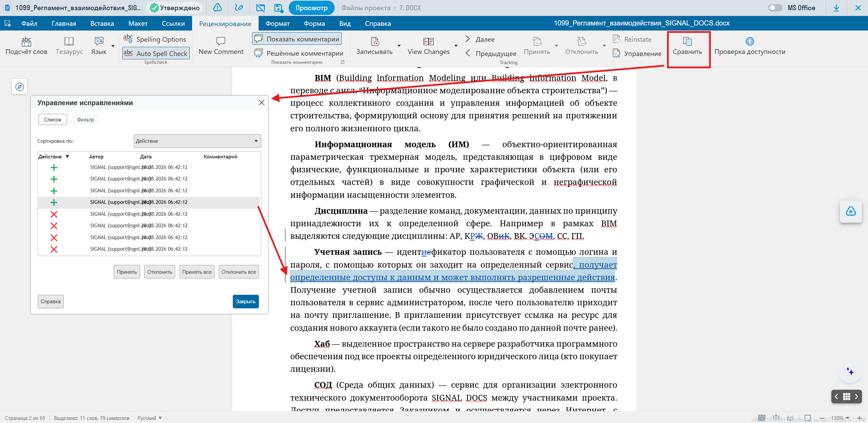Expand the Отклонить dropdown arrow
Viewport: 868px width, 423px height.
point(604,46)
